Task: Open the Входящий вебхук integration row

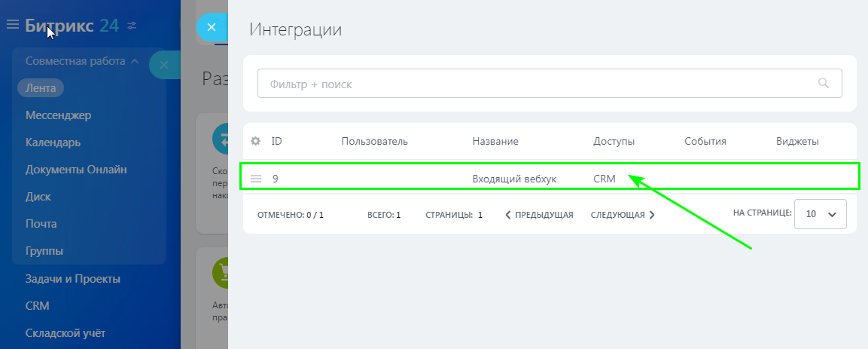Action: (514, 179)
